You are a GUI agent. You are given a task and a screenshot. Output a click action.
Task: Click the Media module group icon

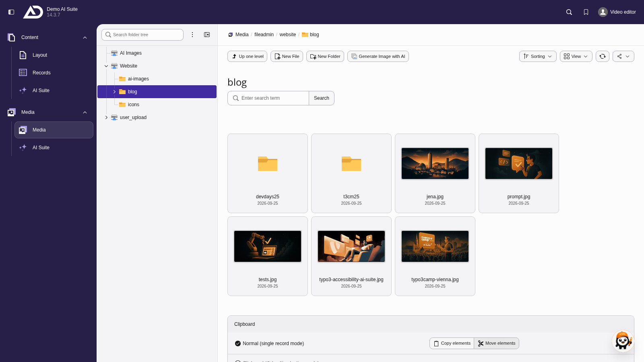click(12, 112)
